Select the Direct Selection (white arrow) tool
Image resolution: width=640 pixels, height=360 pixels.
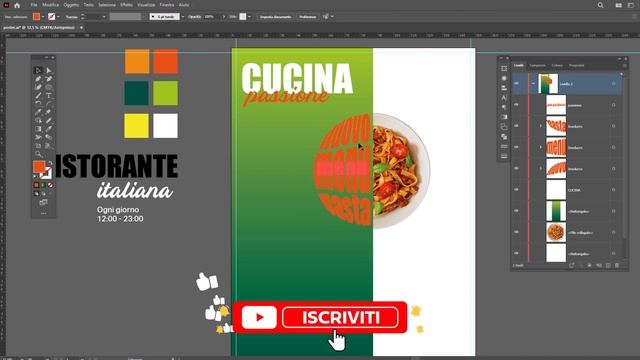coord(49,71)
